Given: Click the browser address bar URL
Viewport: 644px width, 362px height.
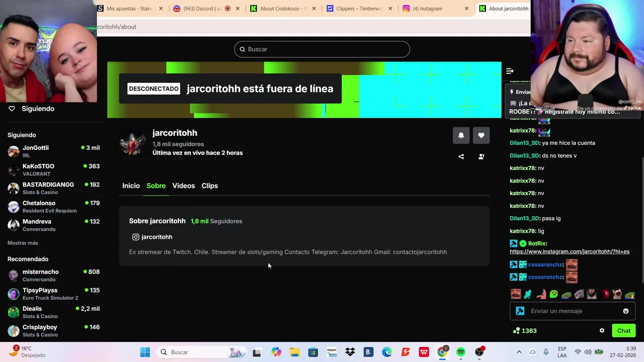Looking at the screenshot, I should 117,27.
